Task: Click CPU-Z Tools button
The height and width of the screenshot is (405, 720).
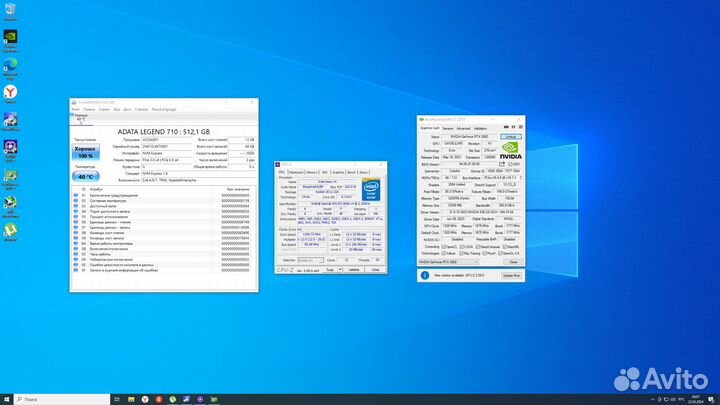Action: click(330, 270)
